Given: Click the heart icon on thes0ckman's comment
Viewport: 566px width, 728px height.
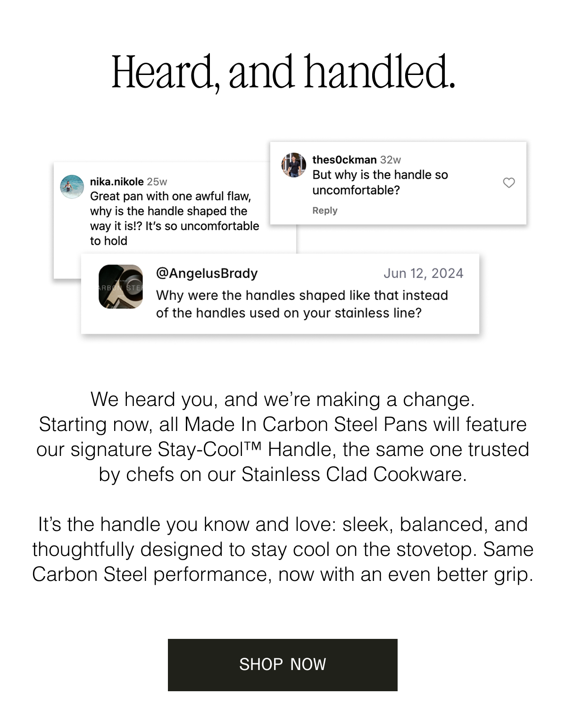Looking at the screenshot, I should coord(509,183).
